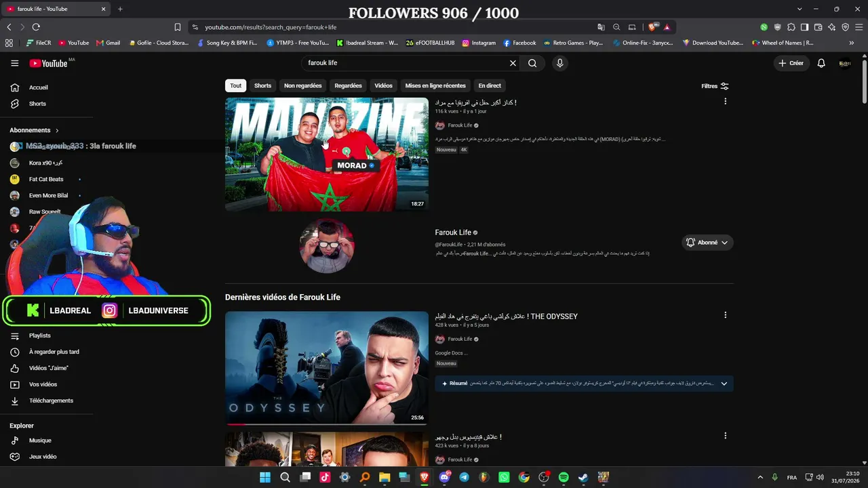Show hidden bookmarks with the chevron
Screen dimensions: 868x488
[x=852, y=43]
